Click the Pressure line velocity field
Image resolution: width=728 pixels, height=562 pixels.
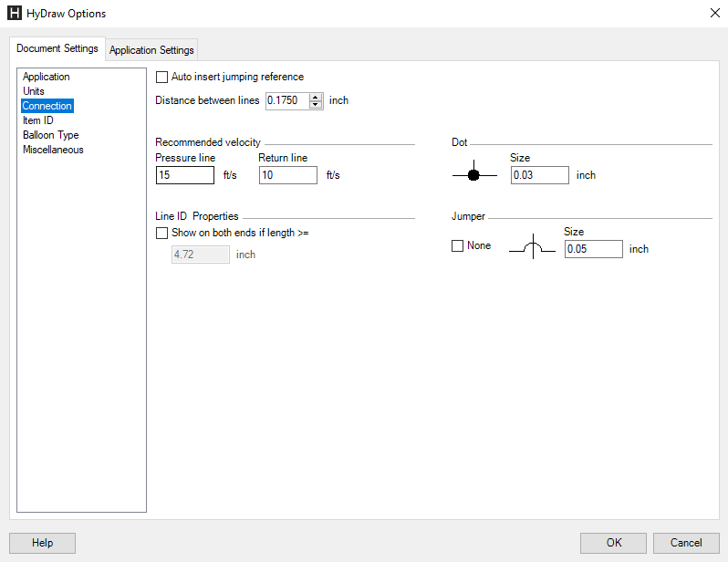click(185, 175)
